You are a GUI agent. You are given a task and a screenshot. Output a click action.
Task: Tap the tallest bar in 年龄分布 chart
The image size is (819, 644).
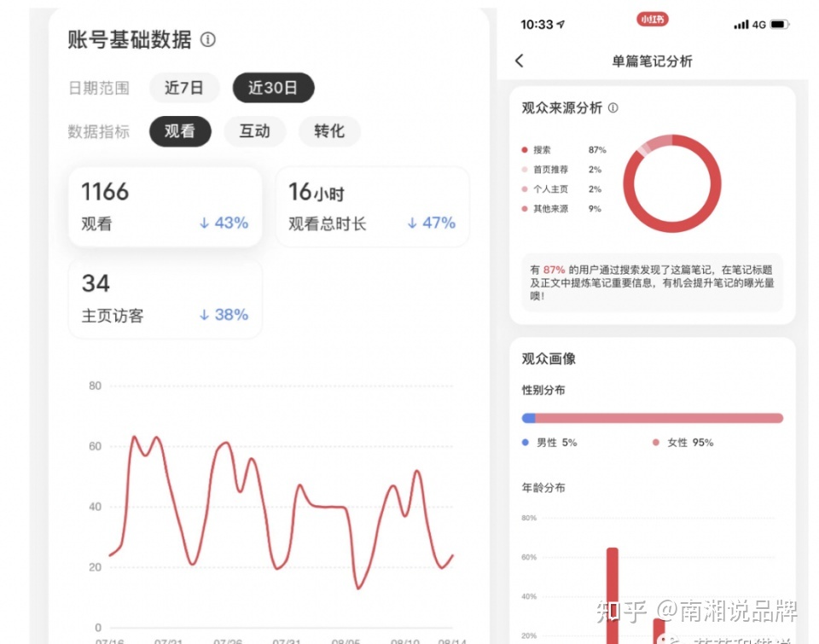point(613,589)
